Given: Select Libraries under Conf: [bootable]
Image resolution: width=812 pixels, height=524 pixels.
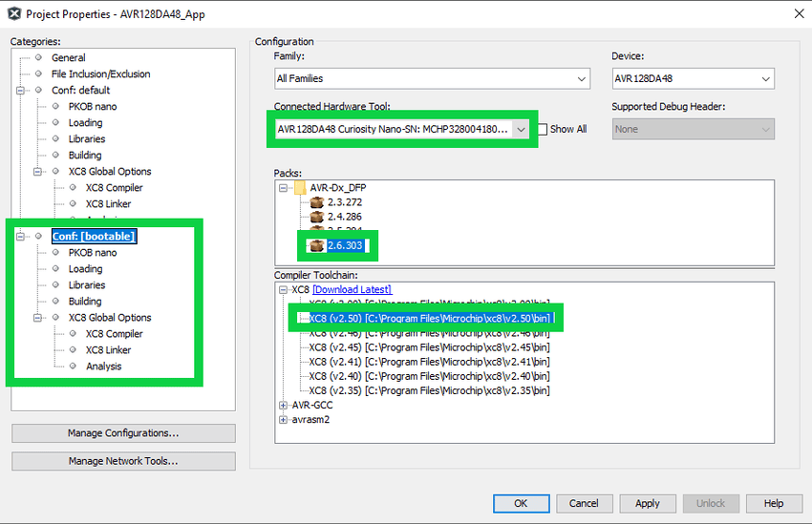Looking at the screenshot, I should coord(87,285).
